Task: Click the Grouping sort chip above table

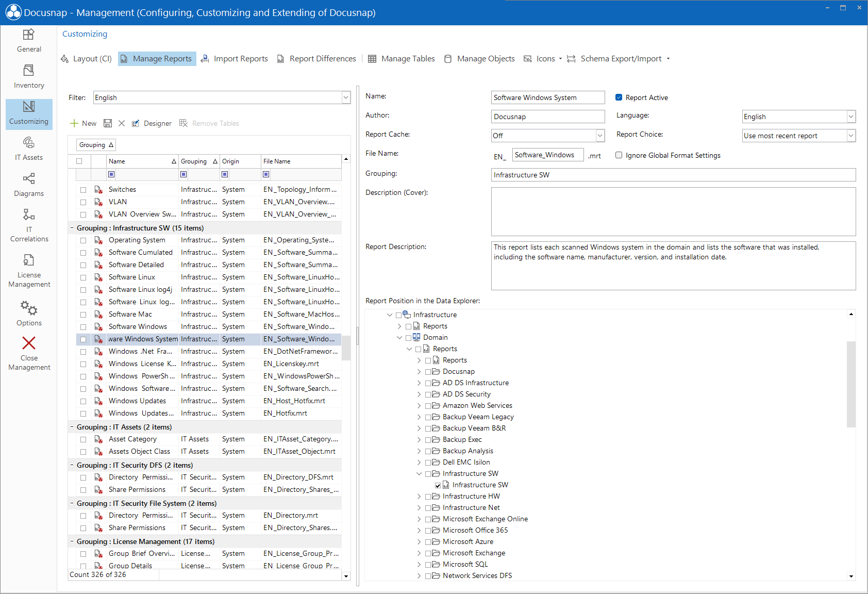Action: (96, 145)
